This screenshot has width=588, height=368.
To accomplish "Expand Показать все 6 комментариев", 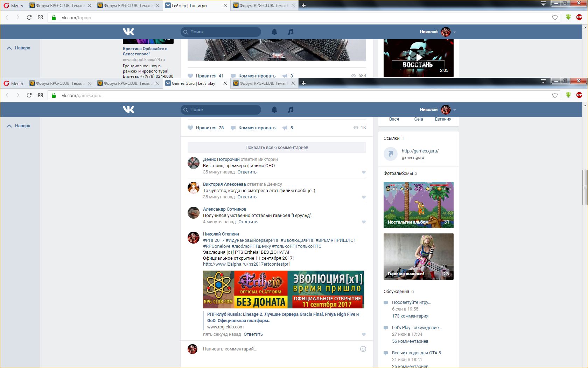I will (277, 148).
